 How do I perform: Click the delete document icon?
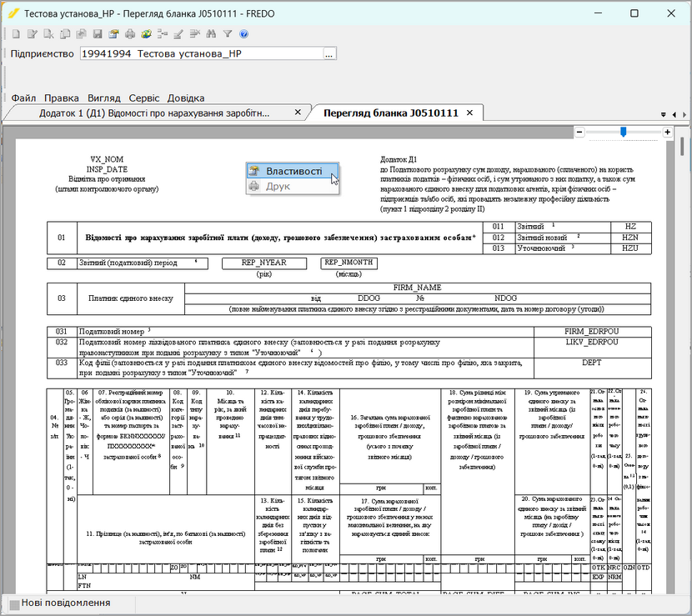[48, 34]
